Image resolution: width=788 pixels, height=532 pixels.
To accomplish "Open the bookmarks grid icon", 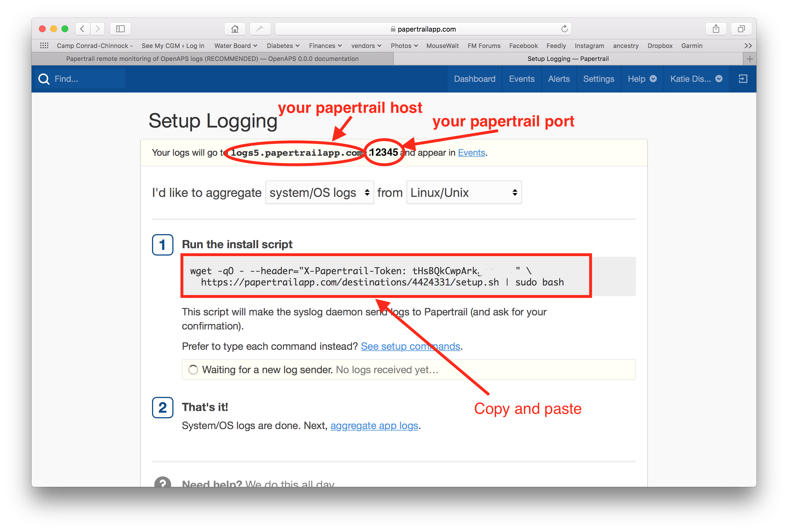I will coord(44,45).
